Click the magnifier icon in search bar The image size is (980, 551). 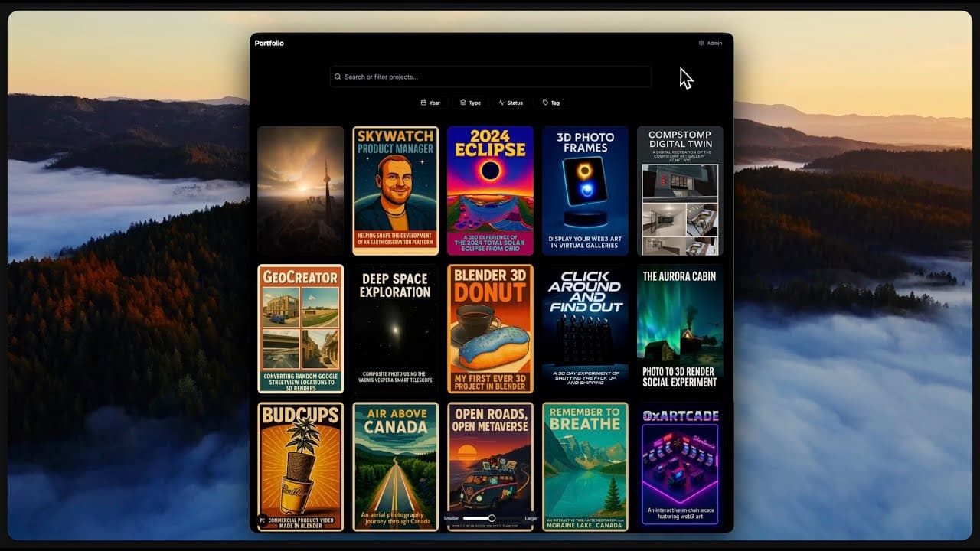point(338,77)
